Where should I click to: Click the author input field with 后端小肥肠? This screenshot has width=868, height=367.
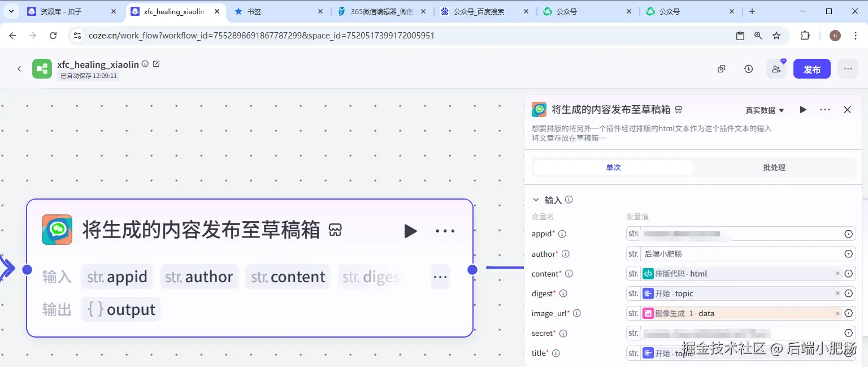click(x=741, y=254)
